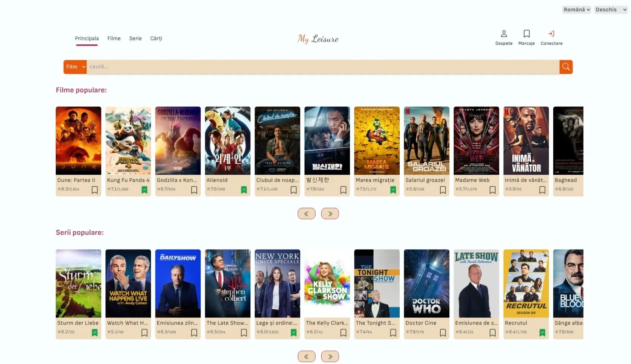Open the Doctor Who poster
Image resolution: width=631 pixels, height=364 pixels.
tap(427, 283)
